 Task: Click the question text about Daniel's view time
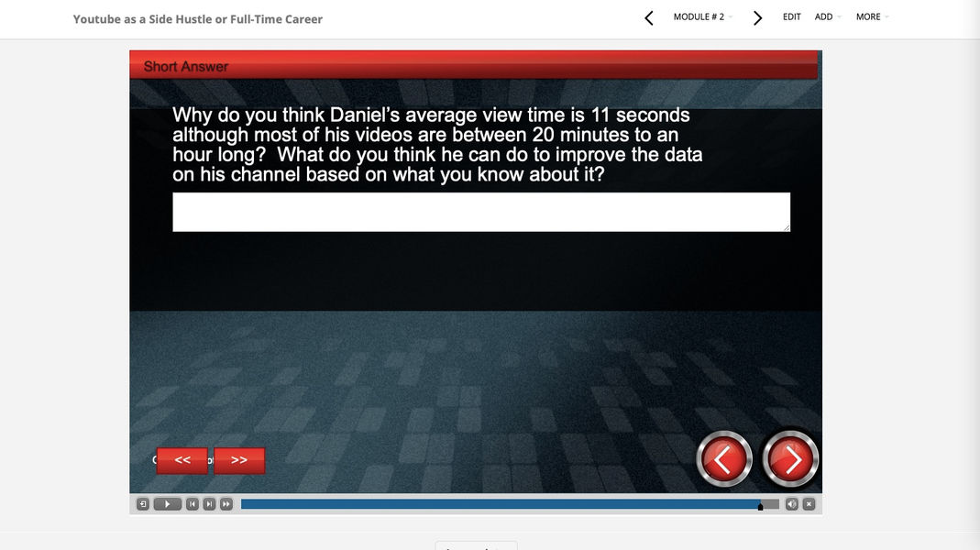click(x=437, y=145)
